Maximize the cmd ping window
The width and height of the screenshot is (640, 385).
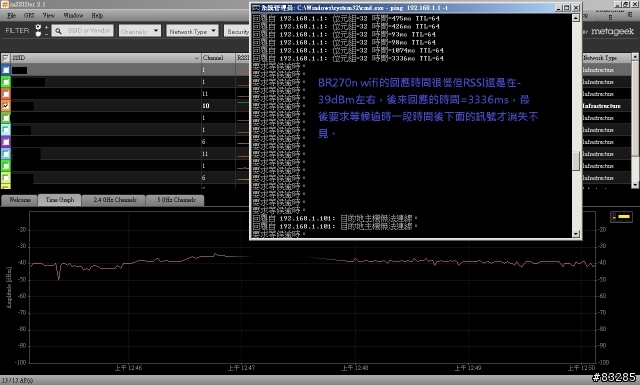tap(567, 8)
